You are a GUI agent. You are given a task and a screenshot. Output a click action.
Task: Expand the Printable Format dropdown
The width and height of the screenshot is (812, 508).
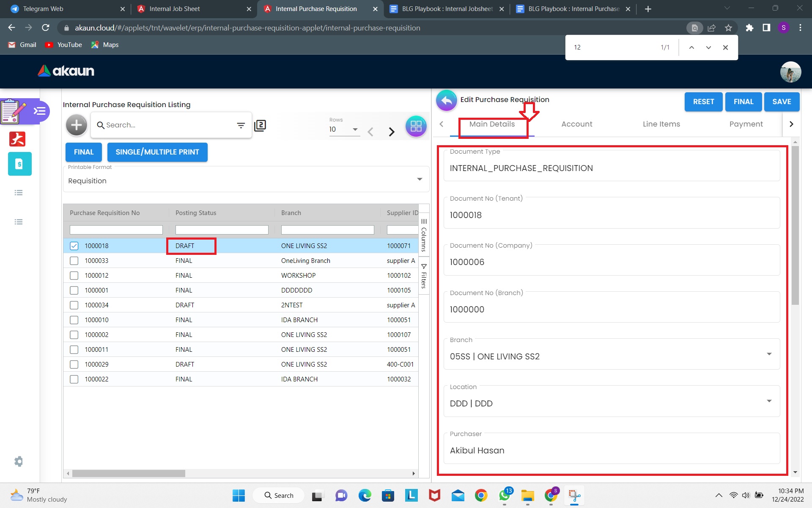pos(420,179)
